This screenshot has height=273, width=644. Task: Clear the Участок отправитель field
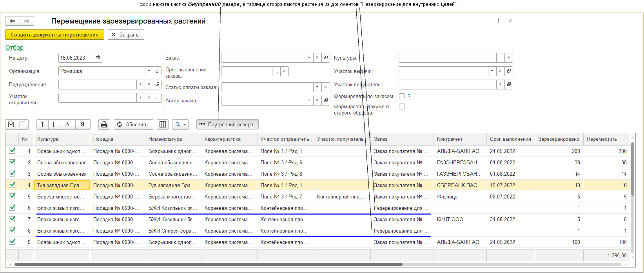(x=149, y=98)
